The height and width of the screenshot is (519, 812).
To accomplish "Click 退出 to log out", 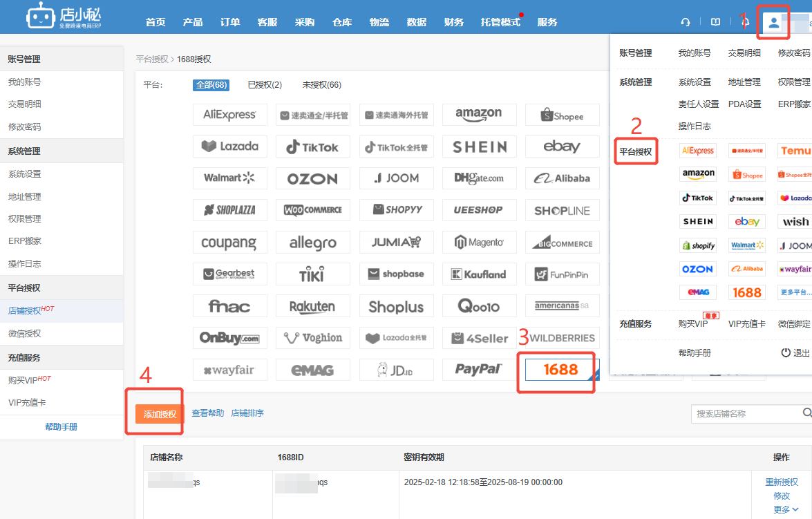I will (x=795, y=352).
